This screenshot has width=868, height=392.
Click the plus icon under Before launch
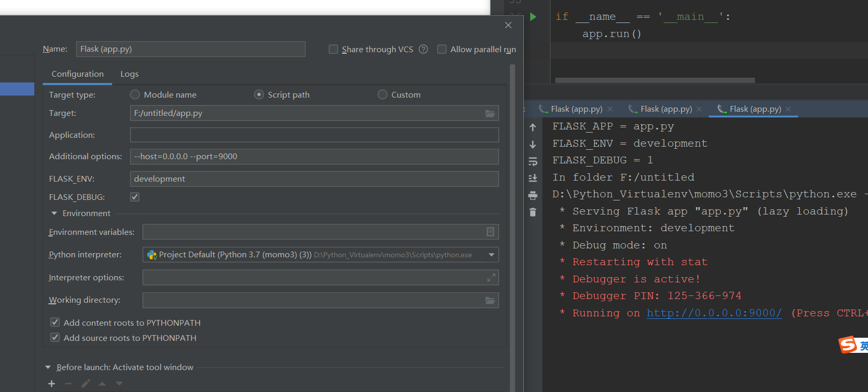point(52,384)
